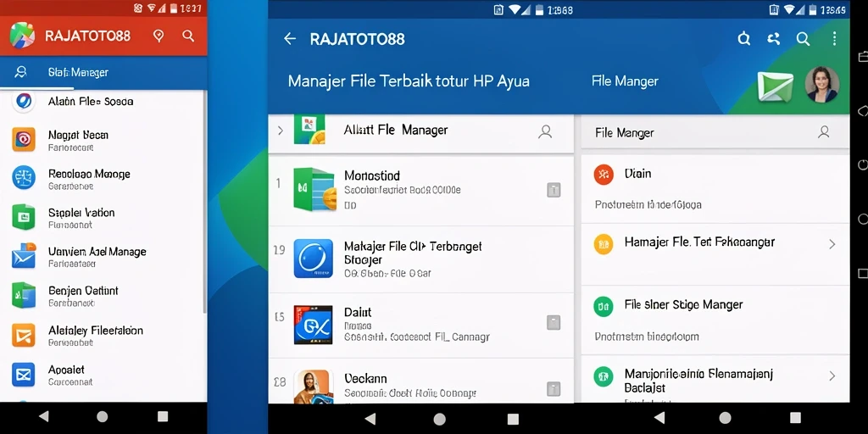Open the chevron on Hamajer Fle row
868x434 pixels.
[832, 244]
